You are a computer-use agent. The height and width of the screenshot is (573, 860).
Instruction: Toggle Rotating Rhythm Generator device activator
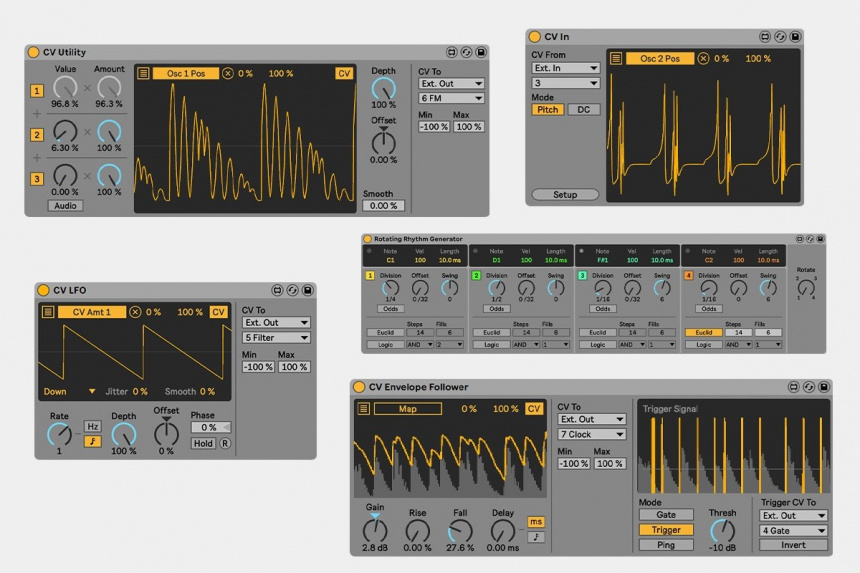pyautogui.click(x=367, y=239)
